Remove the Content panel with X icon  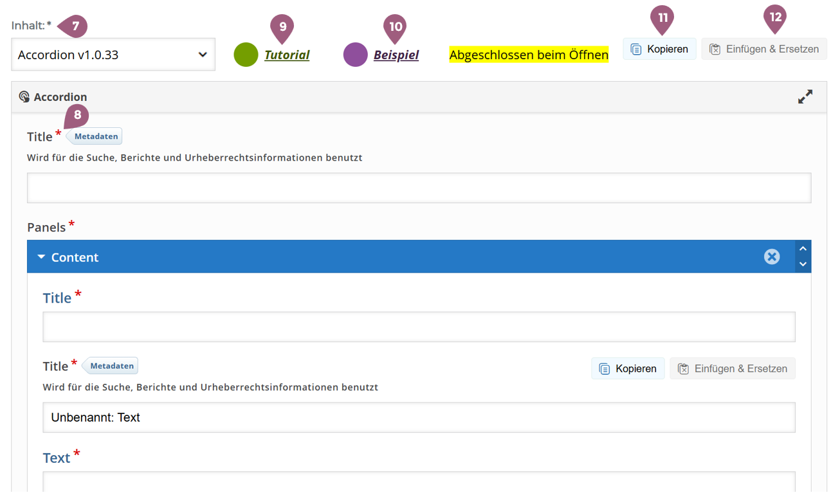(x=771, y=257)
